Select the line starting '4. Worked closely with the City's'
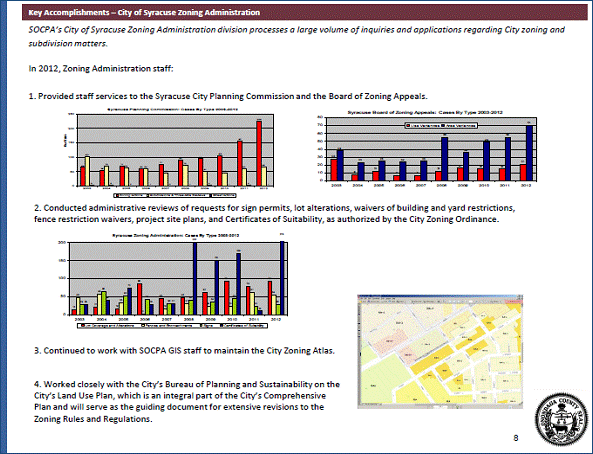The width and height of the screenshot is (593, 454). coord(187,384)
